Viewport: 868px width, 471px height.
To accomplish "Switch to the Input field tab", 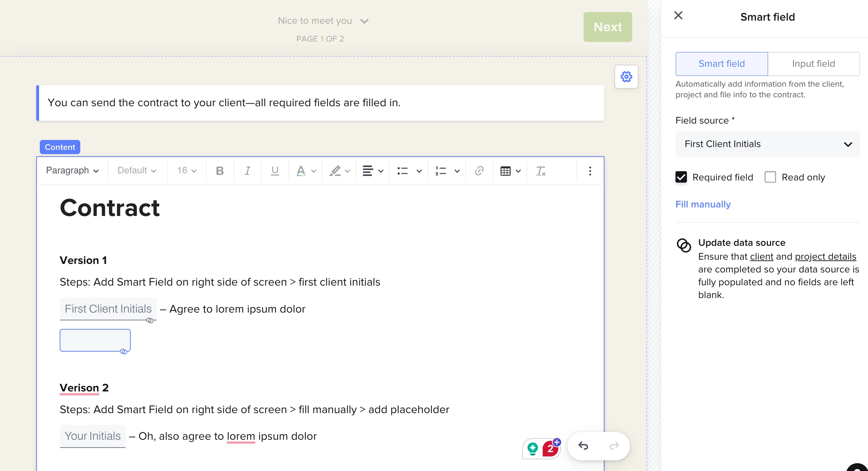I will pyautogui.click(x=813, y=64).
